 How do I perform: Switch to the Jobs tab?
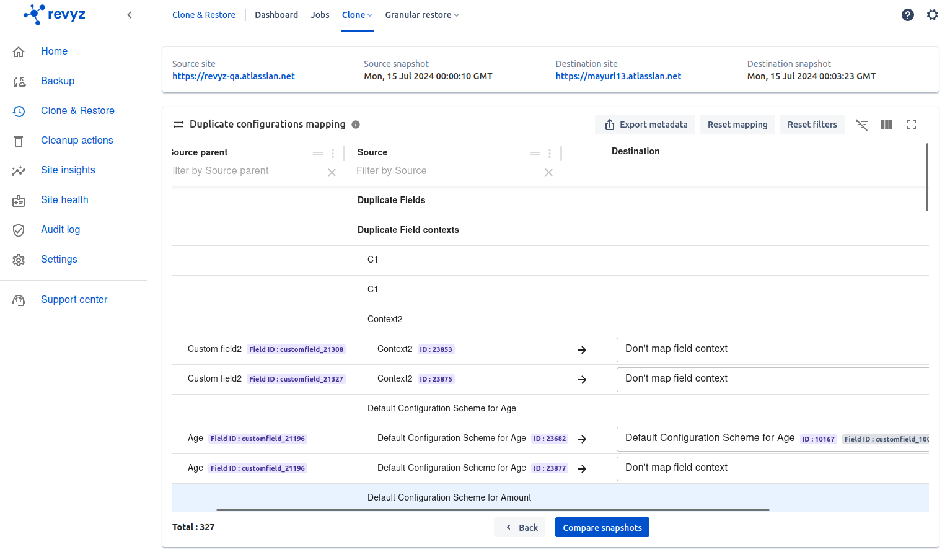point(320,15)
